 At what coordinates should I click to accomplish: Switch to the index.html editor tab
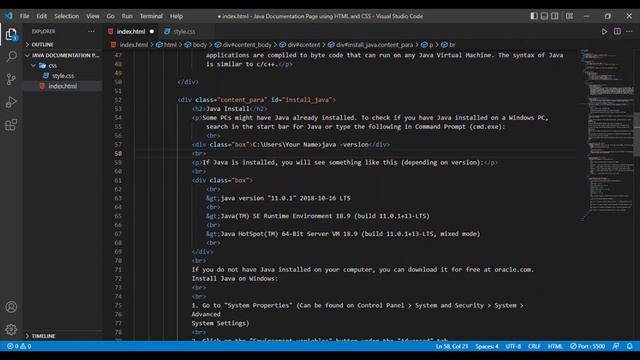click(x=130, y=31)
